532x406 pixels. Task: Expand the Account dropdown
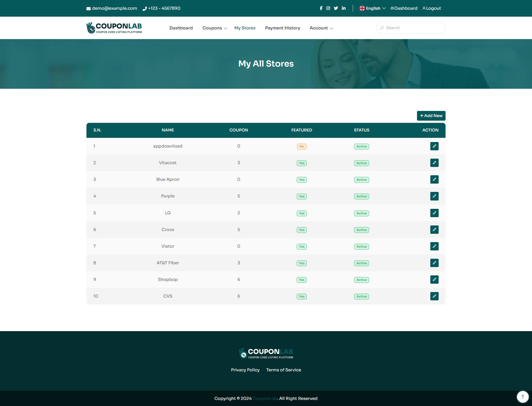tap(319, 28)
